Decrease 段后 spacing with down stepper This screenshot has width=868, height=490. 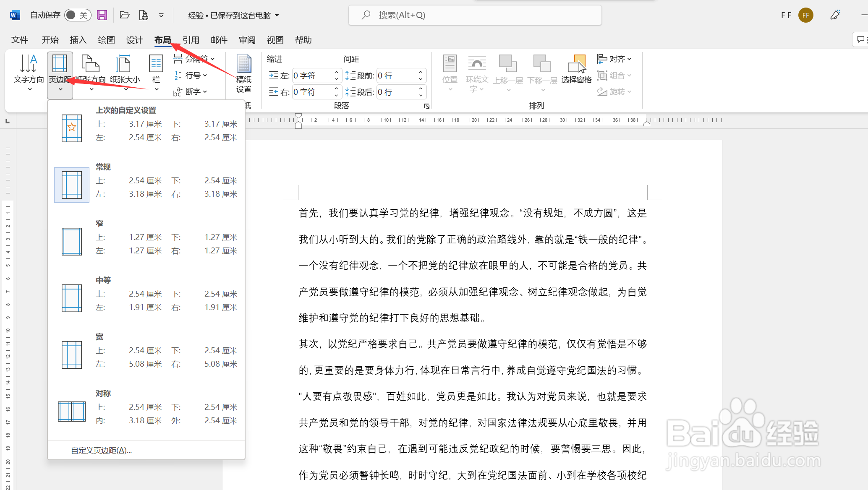tap(421, 96)
